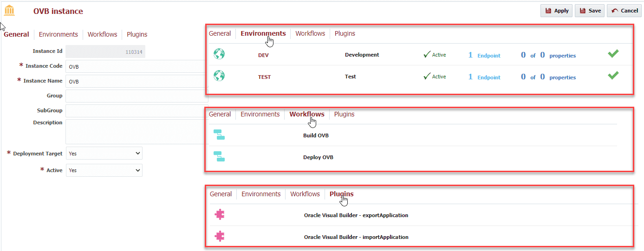Click the Instance Code input field
This screenshot has width=644, height=251.
pyautogui.click(x=137, y=66)
